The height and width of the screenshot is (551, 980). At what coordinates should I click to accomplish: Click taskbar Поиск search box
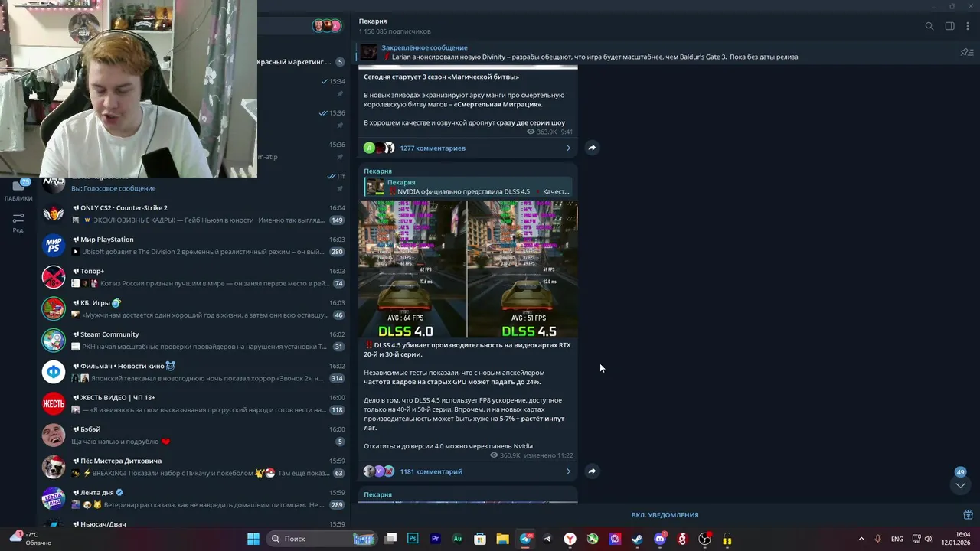[322, 539]
